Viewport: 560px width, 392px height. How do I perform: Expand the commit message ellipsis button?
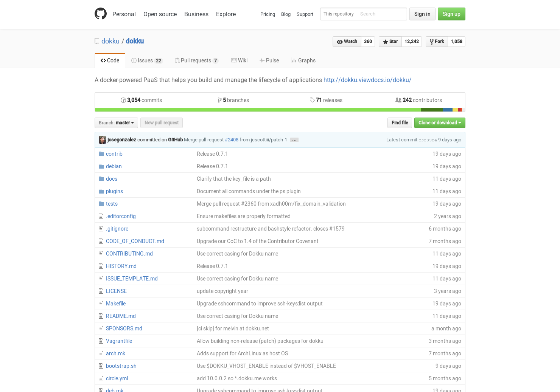tap(294, 140)
